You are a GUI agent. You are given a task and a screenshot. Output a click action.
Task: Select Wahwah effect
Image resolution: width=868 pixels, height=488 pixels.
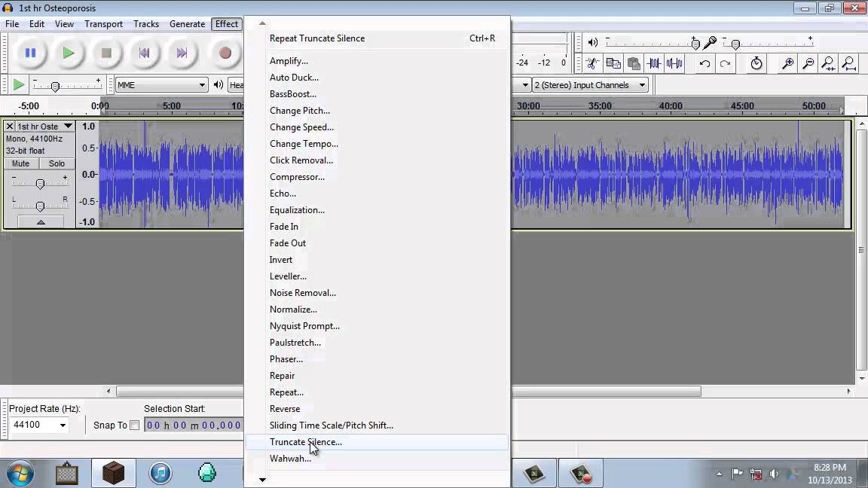pyautogui.click(x=377, y=459)
